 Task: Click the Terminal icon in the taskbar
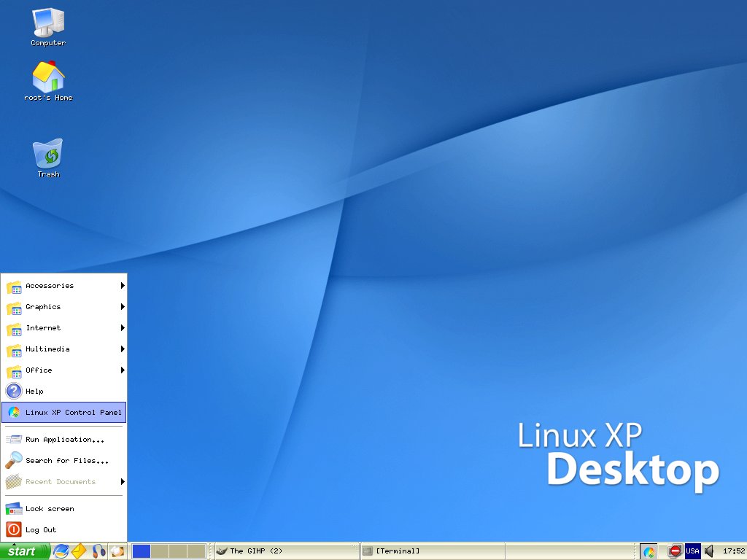[x=368, y=551]
